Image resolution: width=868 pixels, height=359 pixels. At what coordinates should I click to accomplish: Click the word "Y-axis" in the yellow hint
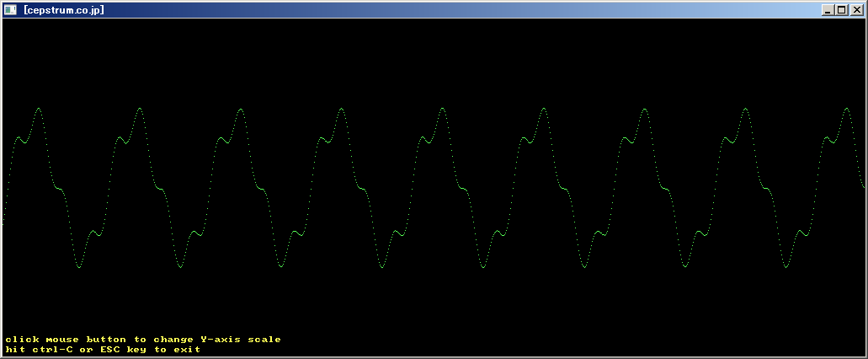221,340
